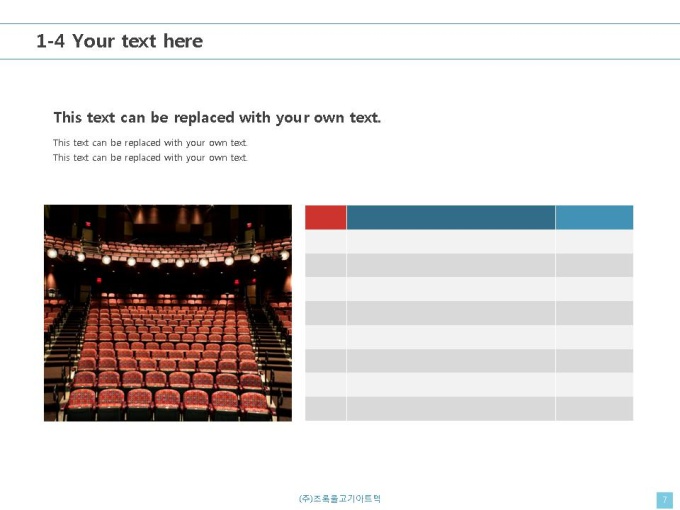680x510 pixels.
Task: Select the slide title "1-4 Your text here"
Action: tap(120, 41)
